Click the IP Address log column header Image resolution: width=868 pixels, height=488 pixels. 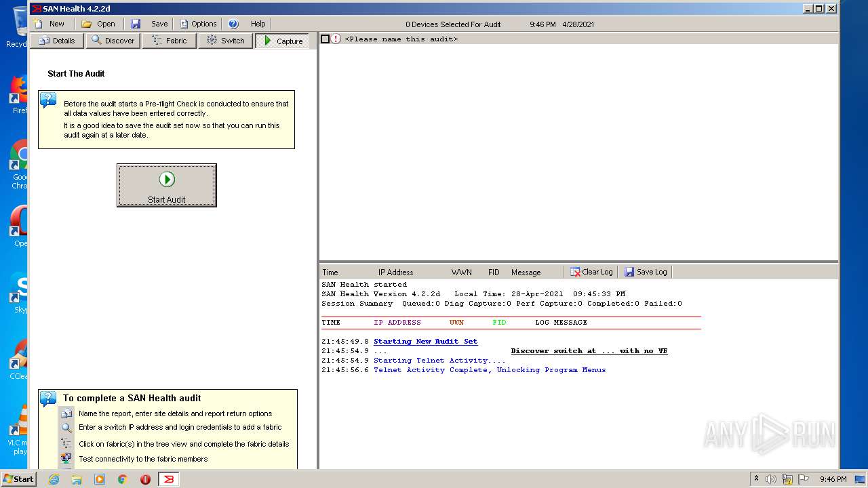396,272
